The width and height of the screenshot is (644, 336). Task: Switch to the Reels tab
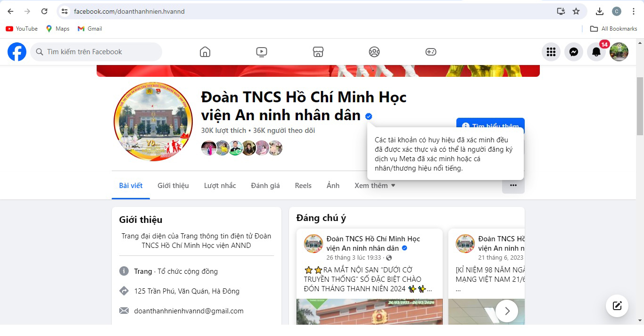pyautogui.click(x=303, y=186)
